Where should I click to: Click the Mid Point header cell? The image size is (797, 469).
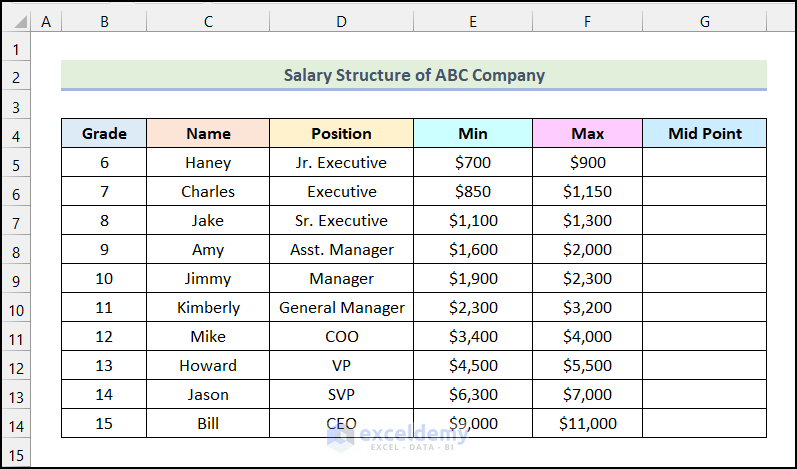(x=704, y=134)
